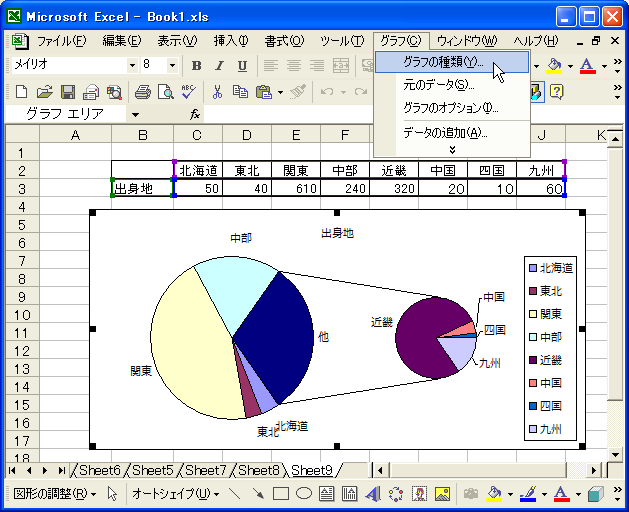The width and height of the screenshot is (629, 512).
Task: Click vertical scrollbar down arrow
Action: pos(615,455)
